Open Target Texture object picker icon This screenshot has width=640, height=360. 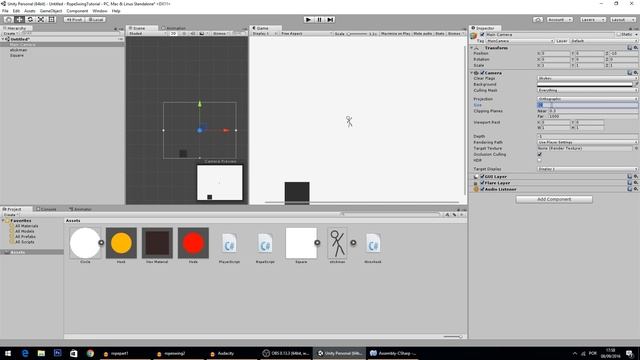point(636,149)
